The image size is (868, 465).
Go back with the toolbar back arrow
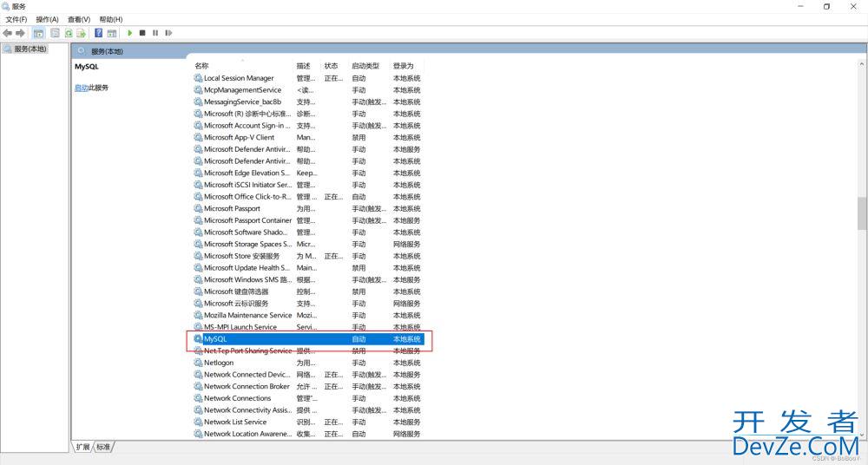[x=7, y=33]
